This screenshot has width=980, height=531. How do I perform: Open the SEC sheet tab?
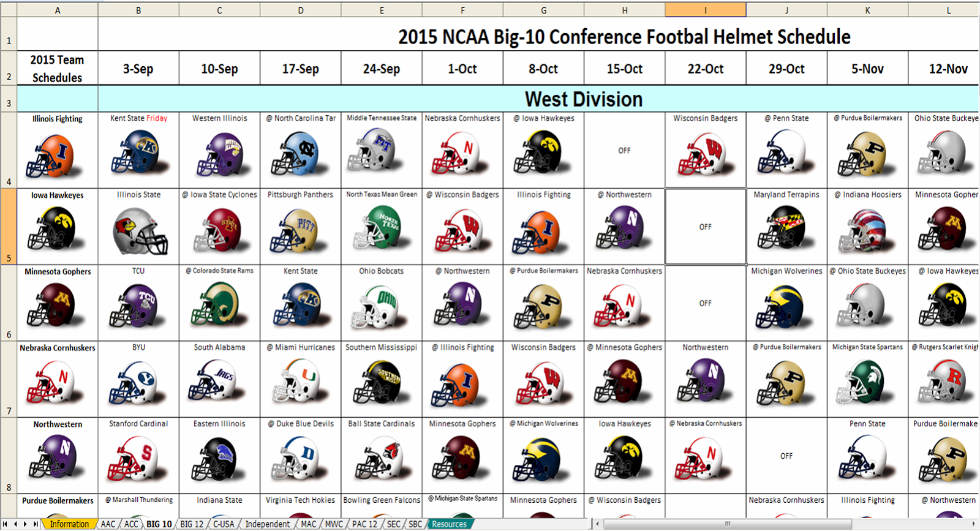tap(394, 524)
